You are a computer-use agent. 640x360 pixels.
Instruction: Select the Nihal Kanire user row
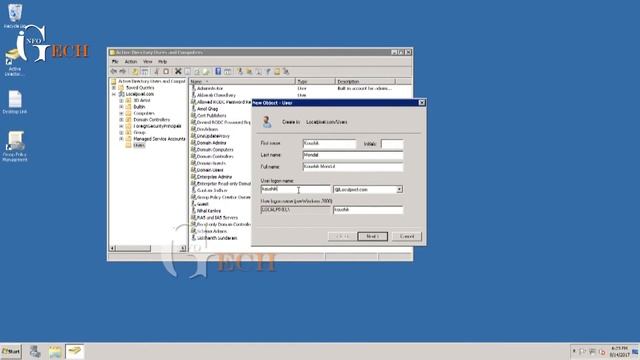tap(209, 211)
